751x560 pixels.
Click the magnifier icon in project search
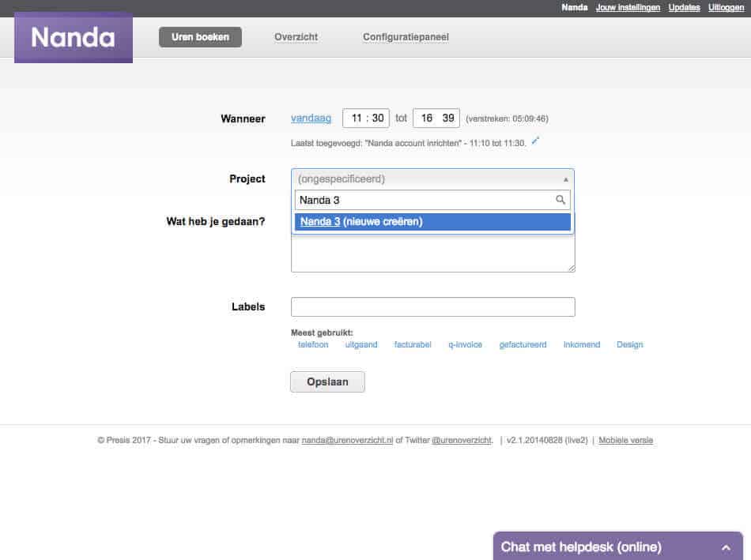tap(560, 200)
